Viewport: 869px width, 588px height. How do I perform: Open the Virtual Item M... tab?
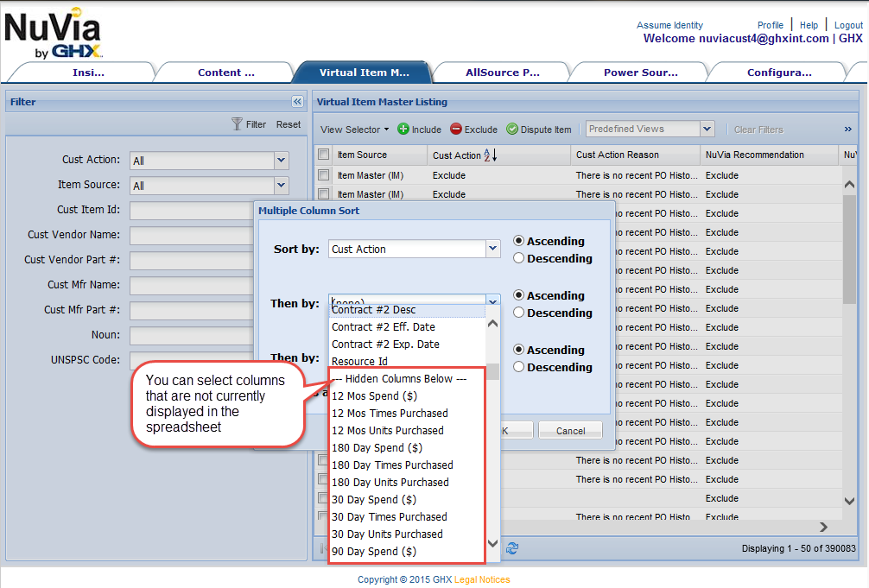365,72
